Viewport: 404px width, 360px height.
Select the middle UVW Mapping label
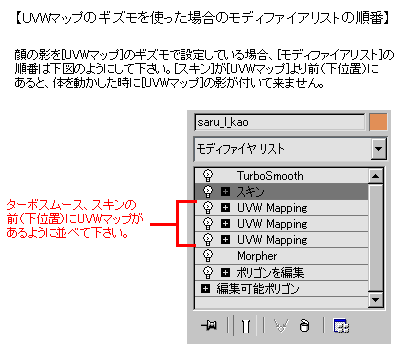(272, 224)
